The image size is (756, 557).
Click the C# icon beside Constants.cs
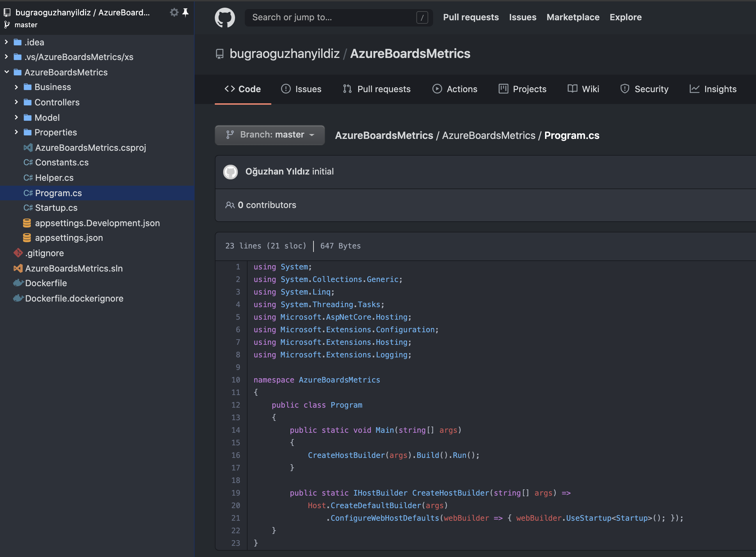(28, 162)
